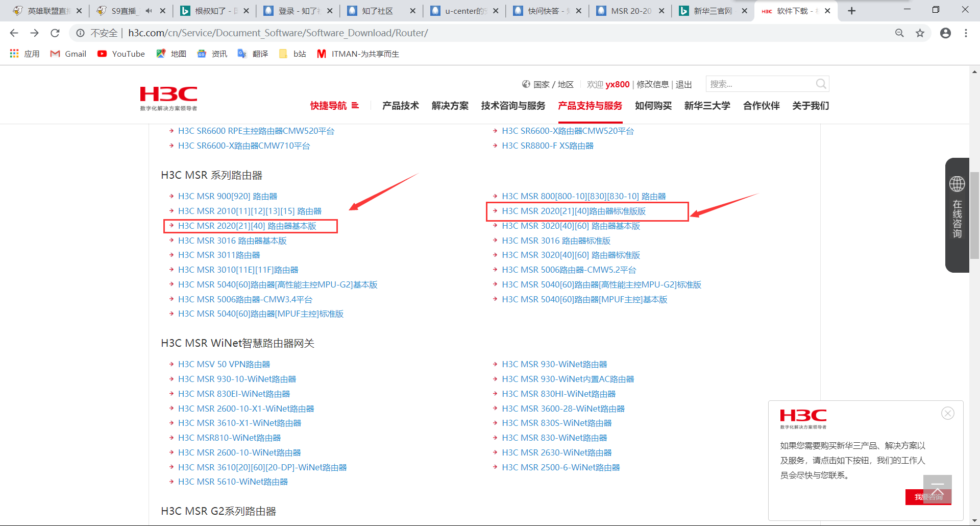Click the scrollbar down arrow
This screenshot has width=980, height=526.
coord(975,520)
